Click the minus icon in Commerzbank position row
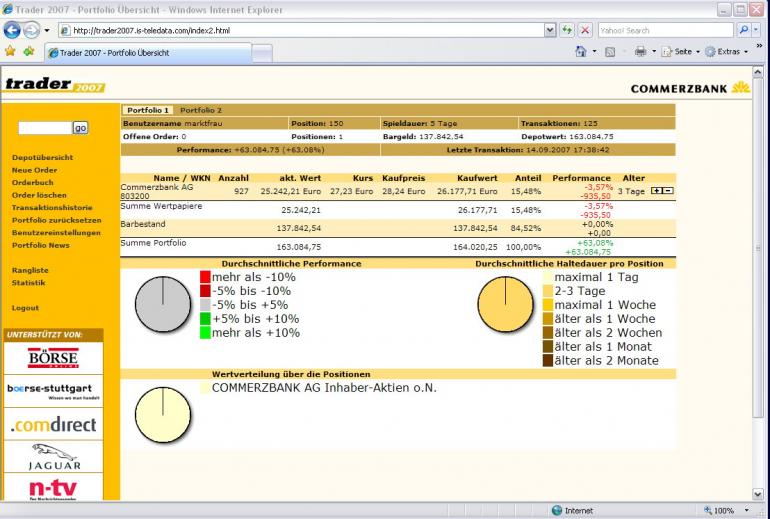This screenshot has height=519, width=770. (667, 190)
